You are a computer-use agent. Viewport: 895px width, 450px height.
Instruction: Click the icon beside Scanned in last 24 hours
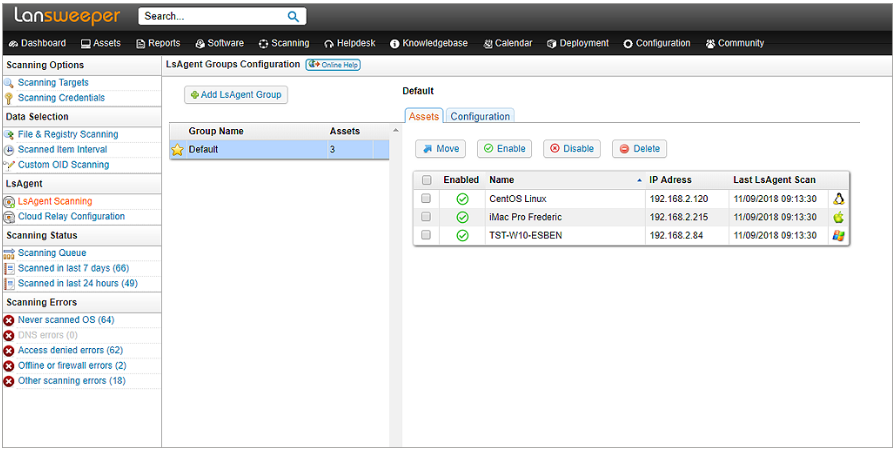point(9,284)
